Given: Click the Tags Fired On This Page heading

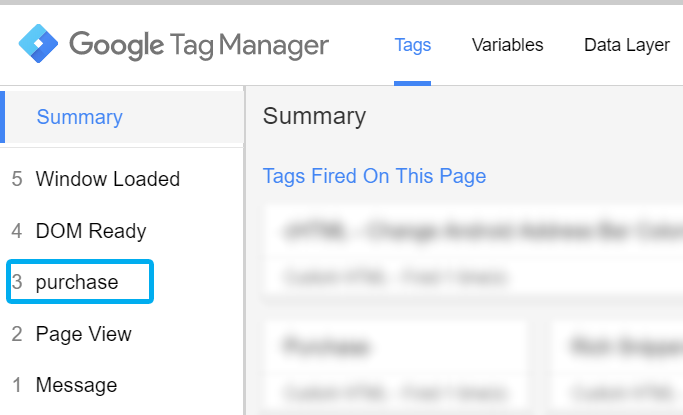Looking at the screenshot, I should 374,177.
